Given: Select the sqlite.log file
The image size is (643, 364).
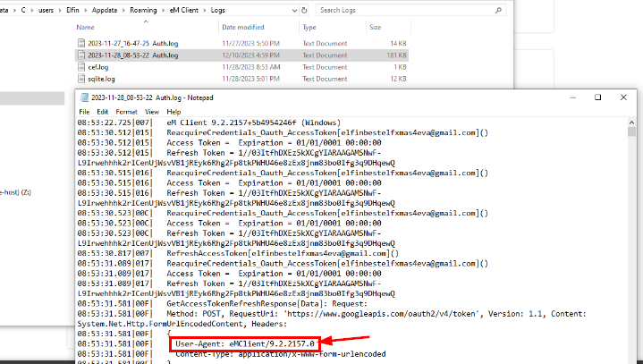Looking at the screenshot, I should 101,79.
